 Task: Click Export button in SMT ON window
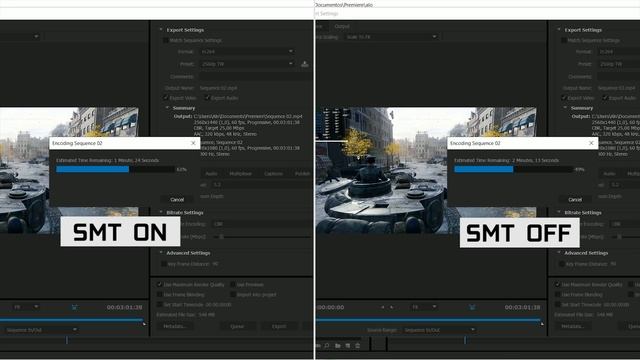(x=279, y=327)
